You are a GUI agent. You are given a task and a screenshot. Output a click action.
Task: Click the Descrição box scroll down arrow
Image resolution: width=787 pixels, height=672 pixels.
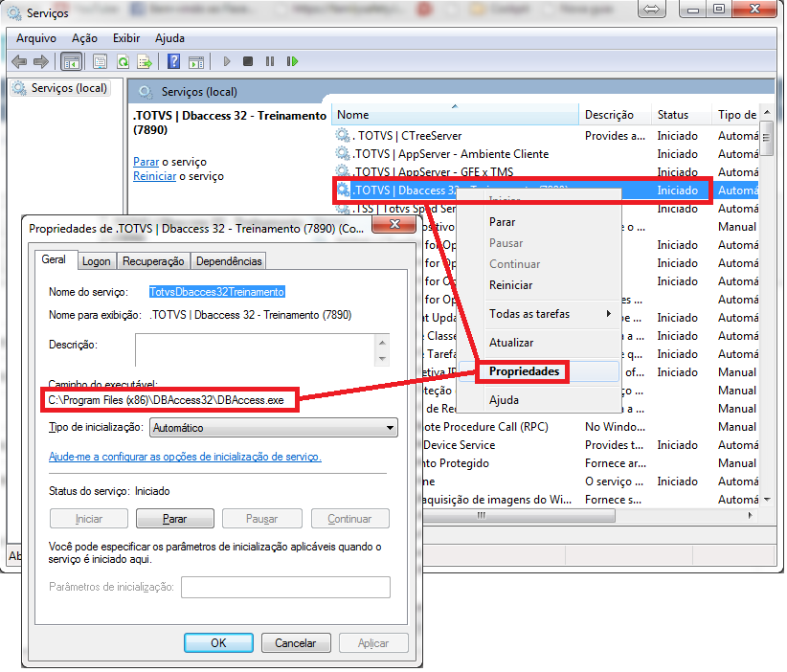(382, 359)
